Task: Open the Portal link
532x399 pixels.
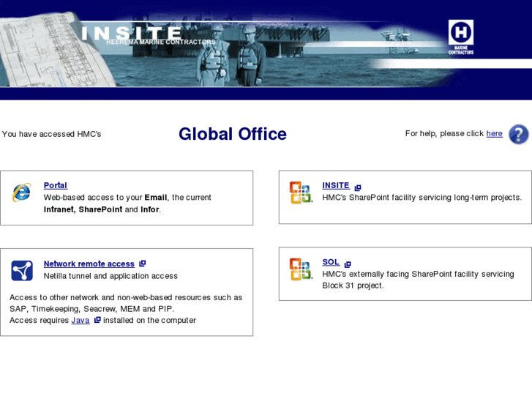Action: click(x=56, y=185)
